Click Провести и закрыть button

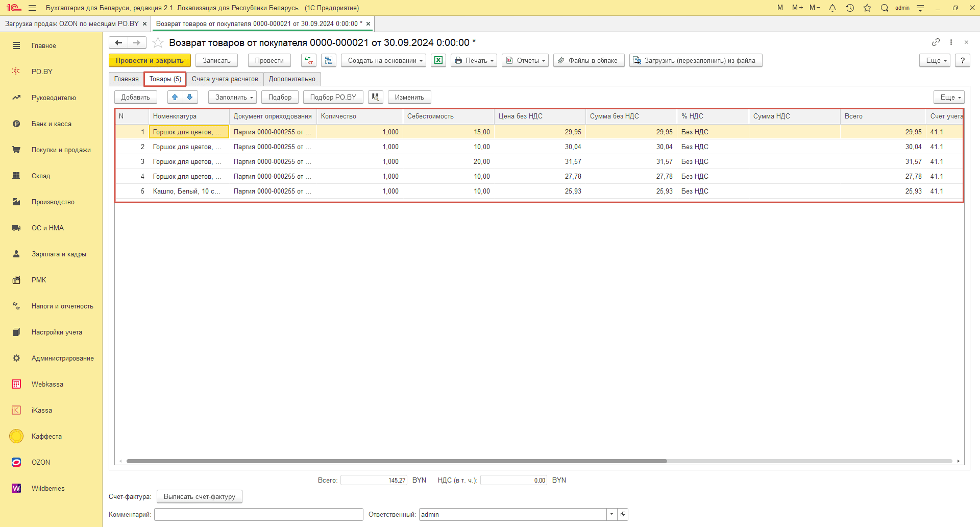tap(150, 60)
